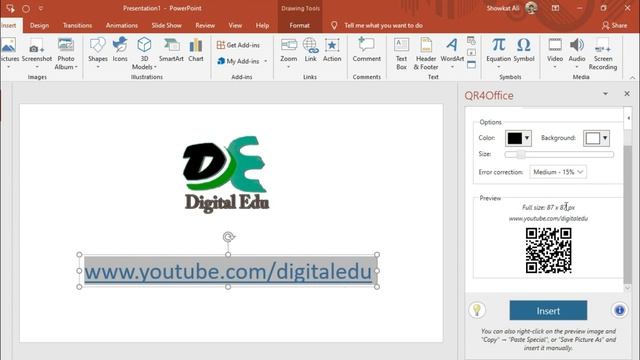Adjust the QR code Size slider
640x360 pixels.
pos(559,154)
